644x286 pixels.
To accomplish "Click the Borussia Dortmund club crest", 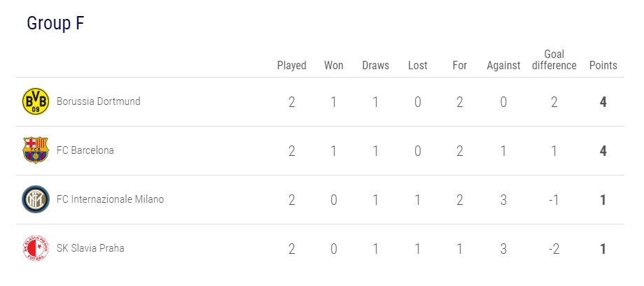I will [36, 102].
